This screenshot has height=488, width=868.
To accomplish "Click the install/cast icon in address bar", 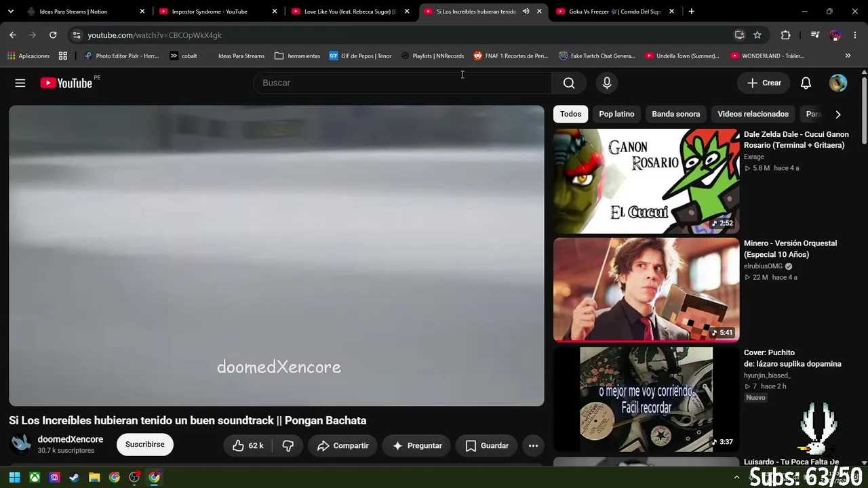I will 740,35.
